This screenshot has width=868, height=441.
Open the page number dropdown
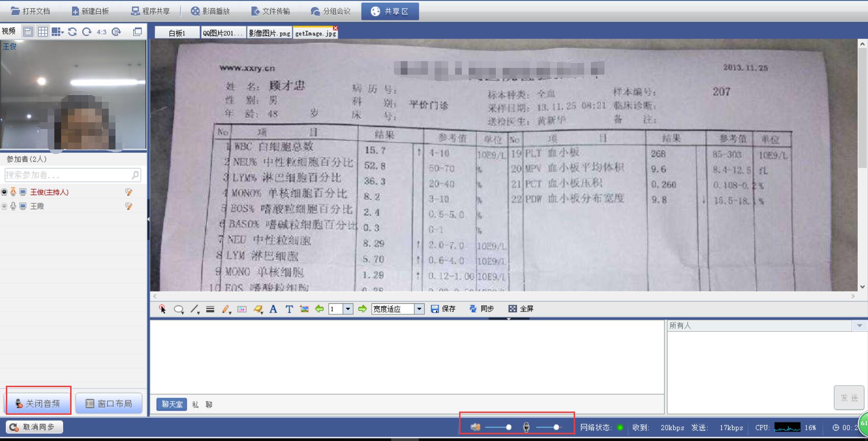coord(348,309)
